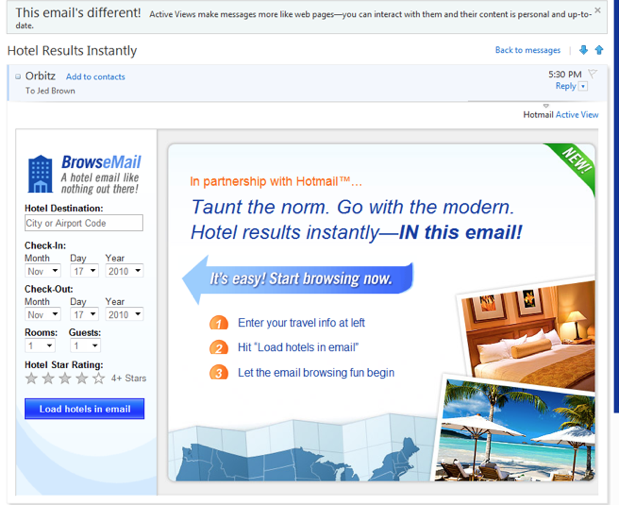Click the orange step 3 badge
The height and width of the screenshot is (505, 619).
[x=219, y=372]
